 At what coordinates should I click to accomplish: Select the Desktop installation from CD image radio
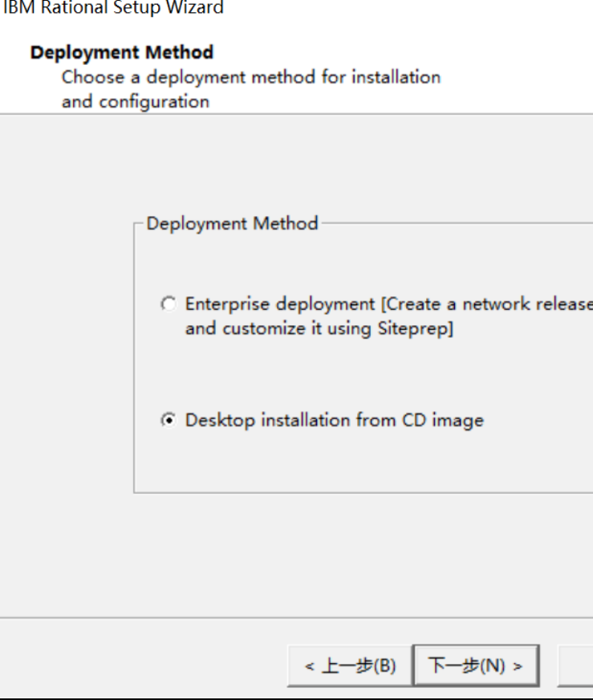tap(169, 420)
